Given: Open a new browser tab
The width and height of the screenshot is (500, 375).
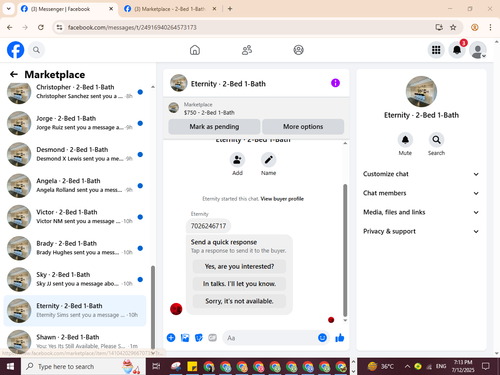Looking at the screenshot, I should [x=230, y=9].
